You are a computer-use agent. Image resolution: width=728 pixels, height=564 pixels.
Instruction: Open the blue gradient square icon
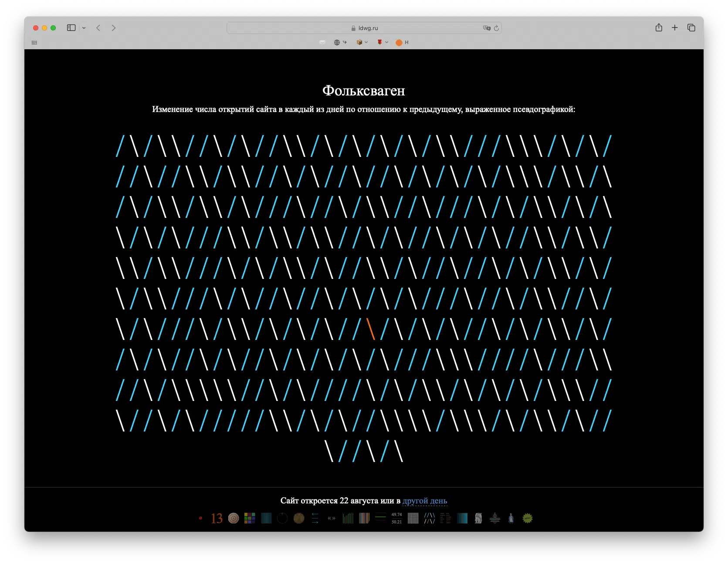pyautogui.click(x=462, y=518)
